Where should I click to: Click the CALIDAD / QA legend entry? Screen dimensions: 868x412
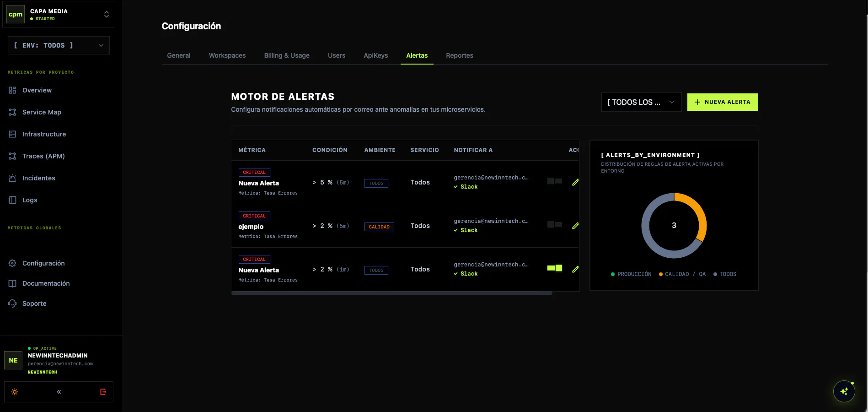(x=682, y=274)
